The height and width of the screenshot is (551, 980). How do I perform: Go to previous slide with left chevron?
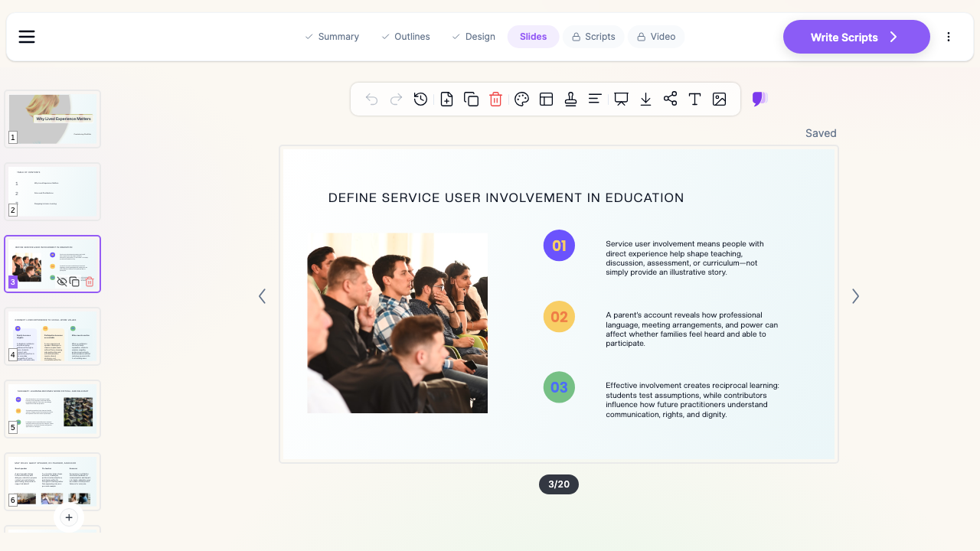click(262, 296)
